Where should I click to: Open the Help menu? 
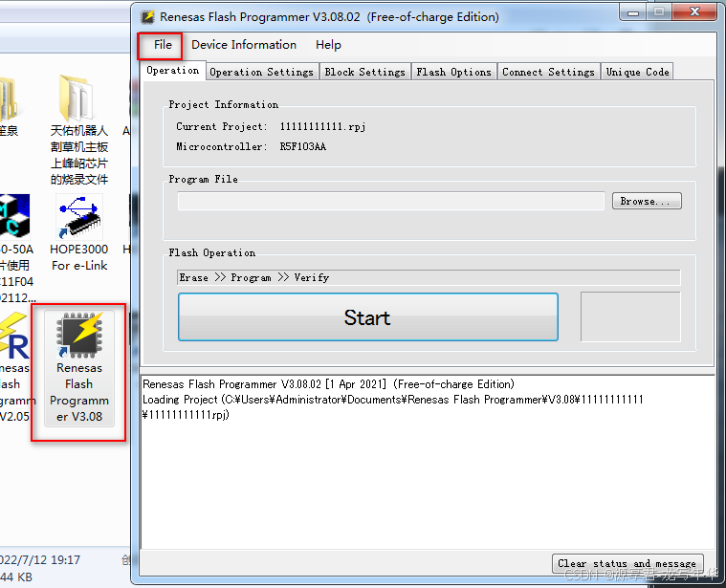coord(328,45)
